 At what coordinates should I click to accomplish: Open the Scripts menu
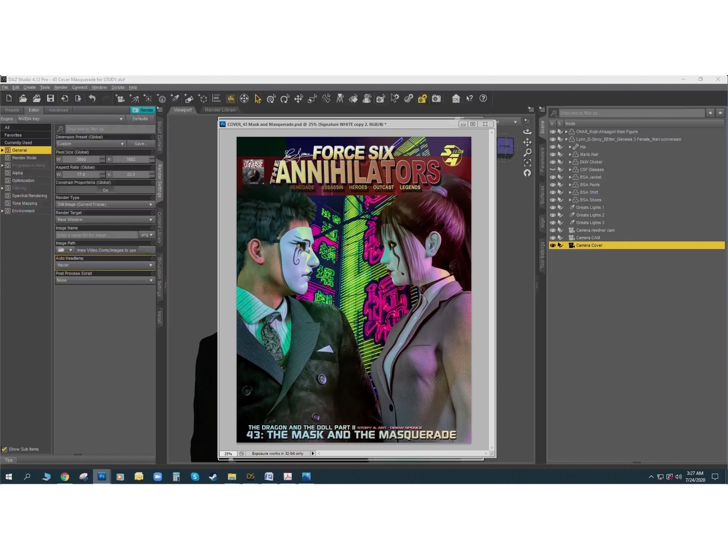[x=118, y=87]
